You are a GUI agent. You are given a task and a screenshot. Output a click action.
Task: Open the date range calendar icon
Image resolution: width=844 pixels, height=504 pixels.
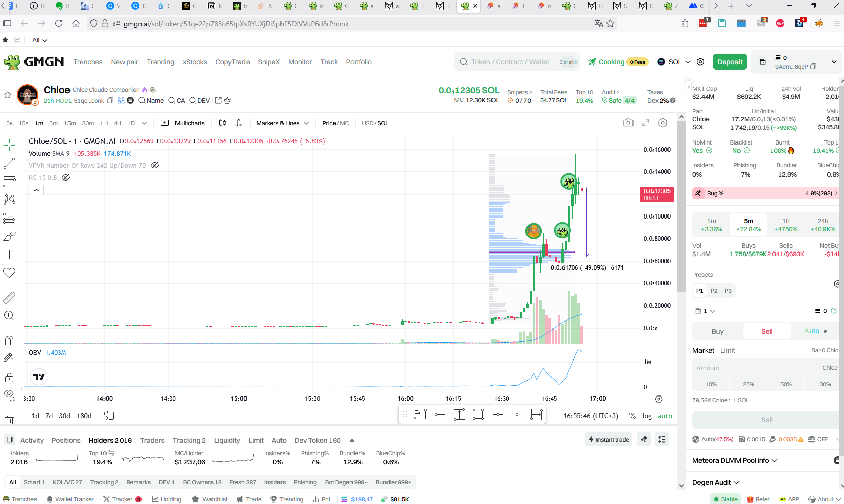point(109,415)
